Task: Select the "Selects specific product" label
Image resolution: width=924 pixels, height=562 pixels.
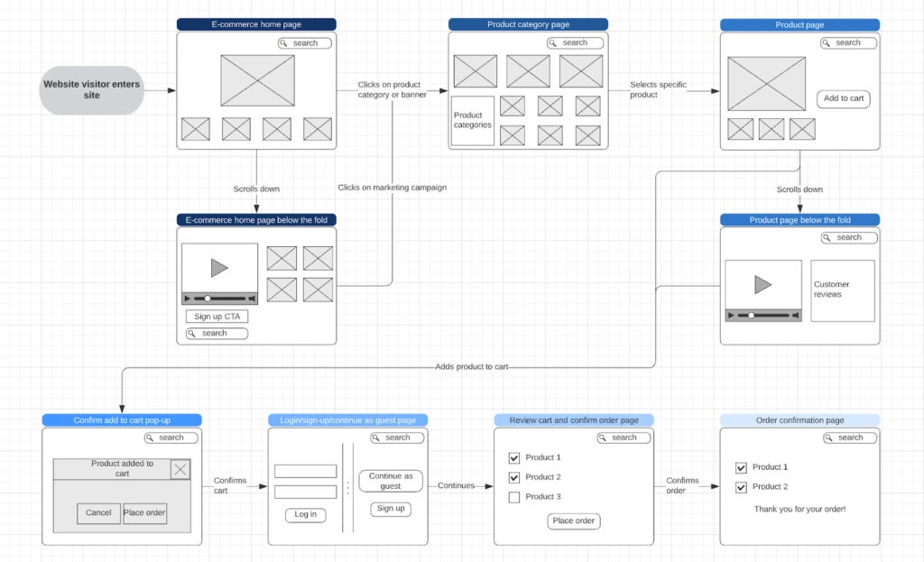Action: point(658,89)
